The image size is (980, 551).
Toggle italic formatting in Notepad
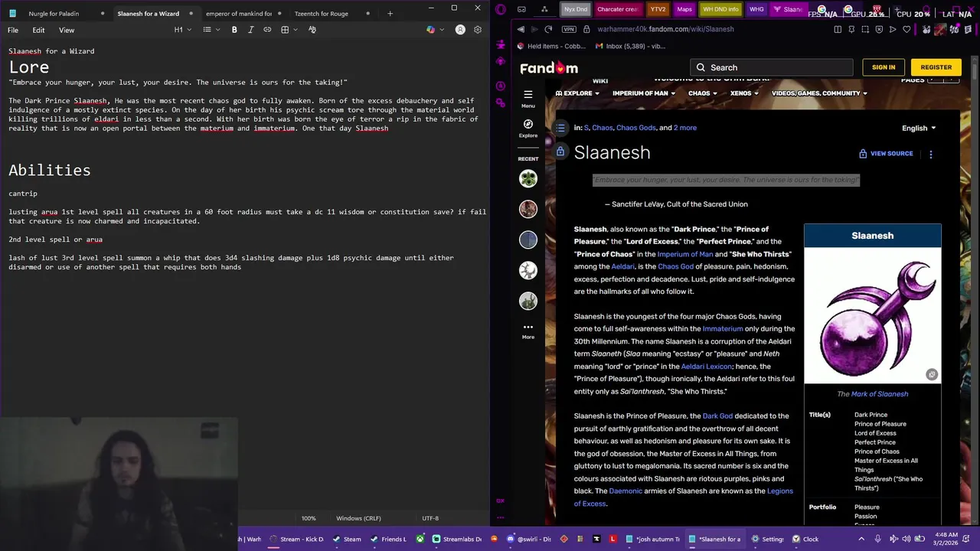250,30
